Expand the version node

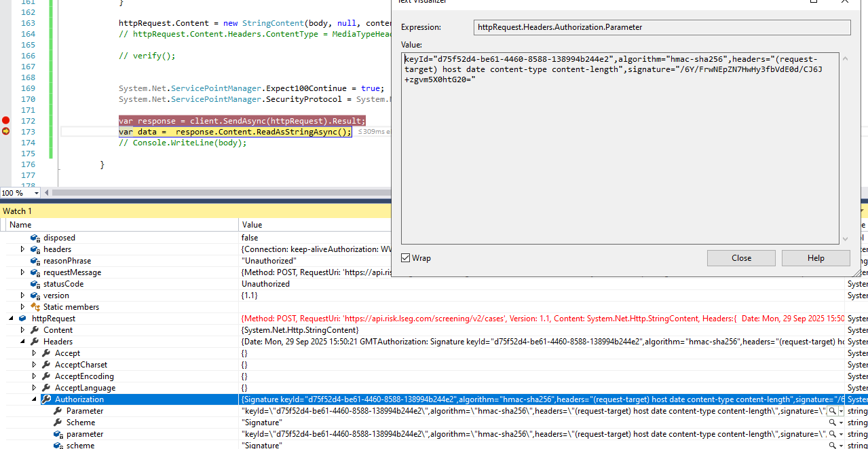[24, 295]
